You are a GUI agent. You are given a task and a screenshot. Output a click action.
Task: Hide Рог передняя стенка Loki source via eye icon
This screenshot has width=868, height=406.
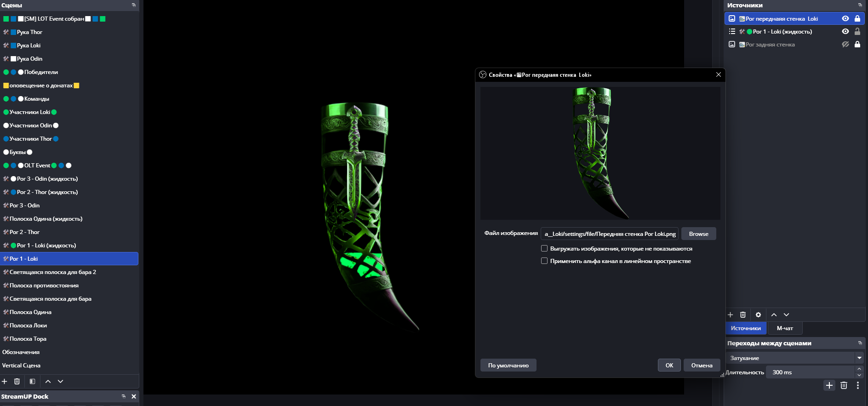[845, 19]
